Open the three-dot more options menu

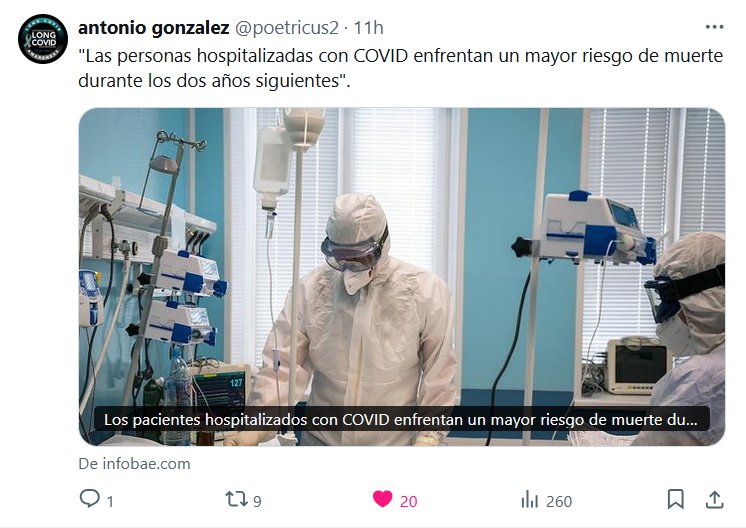714,27
